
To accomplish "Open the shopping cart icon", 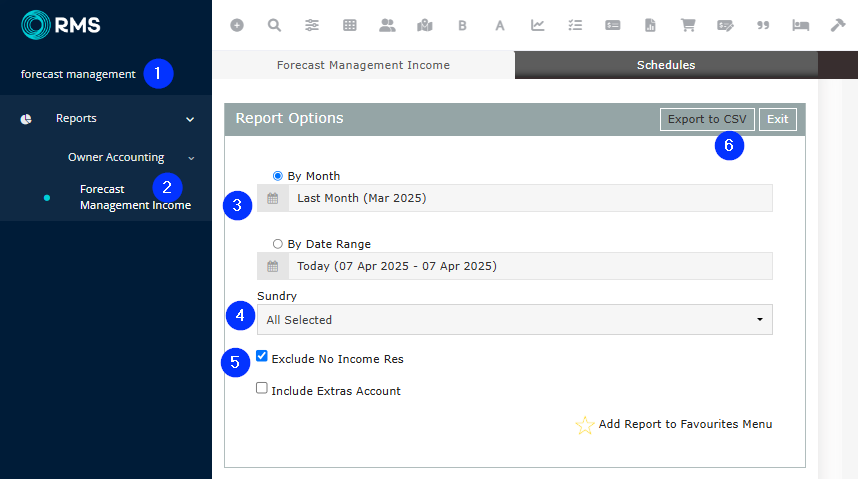I will tap(688, 25).
